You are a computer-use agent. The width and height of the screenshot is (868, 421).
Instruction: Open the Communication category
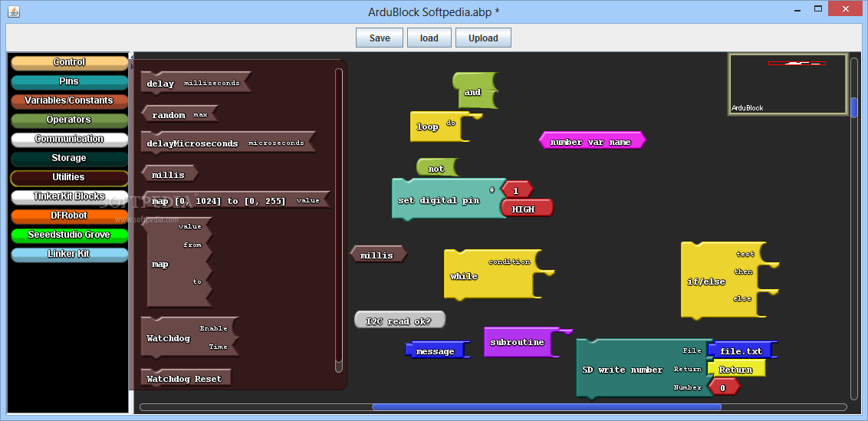coord(69,139)
